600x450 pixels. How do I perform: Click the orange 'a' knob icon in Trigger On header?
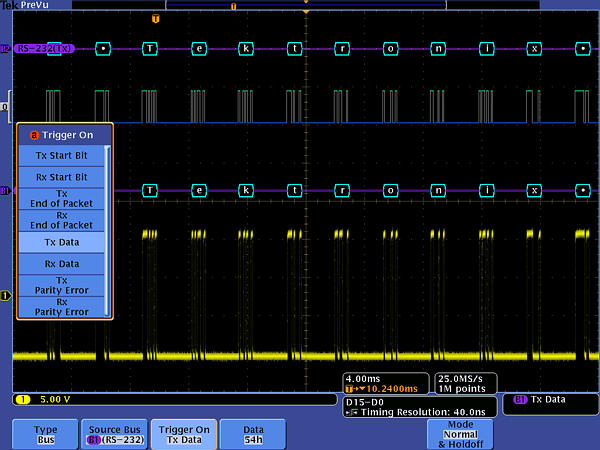[35, 134]
